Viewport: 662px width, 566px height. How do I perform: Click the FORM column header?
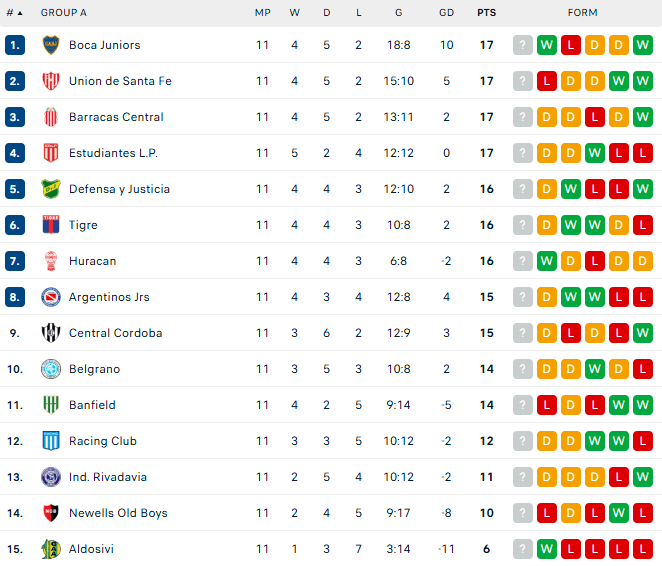pos(583,13)
